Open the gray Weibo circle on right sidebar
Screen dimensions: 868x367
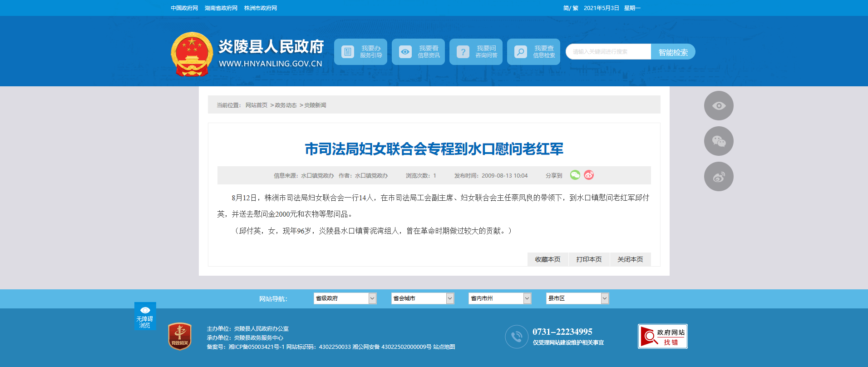coord(718,177)
